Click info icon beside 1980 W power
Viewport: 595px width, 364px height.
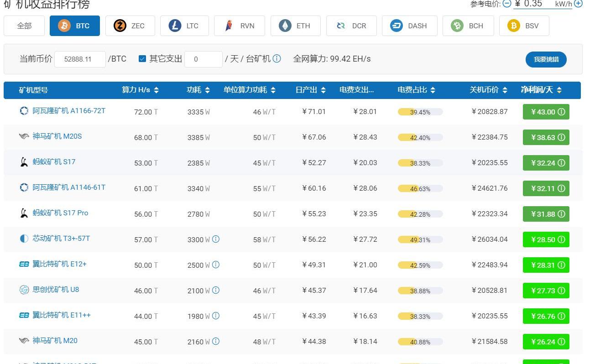click(x=216, y=316)
